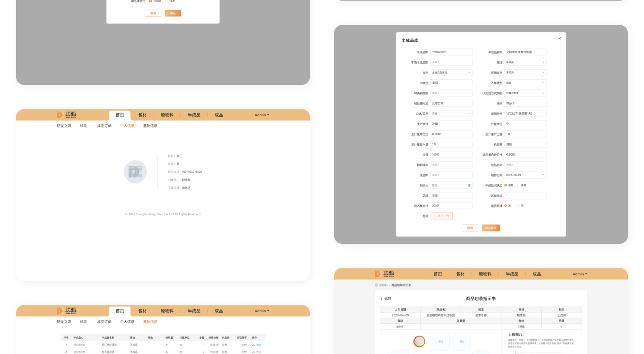Click the avatar image on the personal info page
Image resolution: width=644 pixels, height=354 pixels.
135,172
